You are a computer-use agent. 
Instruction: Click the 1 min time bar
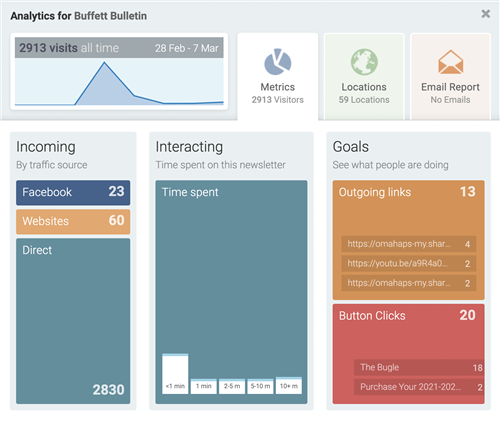pyautogui.click(x=203, y=386)
